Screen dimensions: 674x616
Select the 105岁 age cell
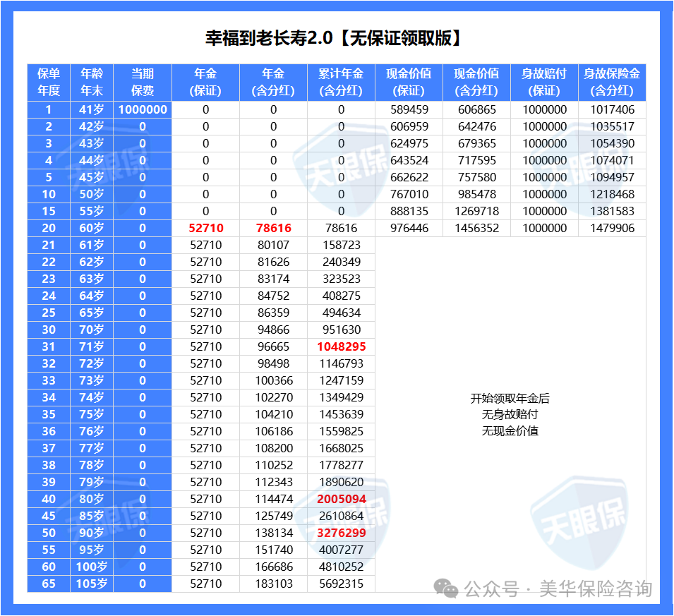click(x=92, y=584)
